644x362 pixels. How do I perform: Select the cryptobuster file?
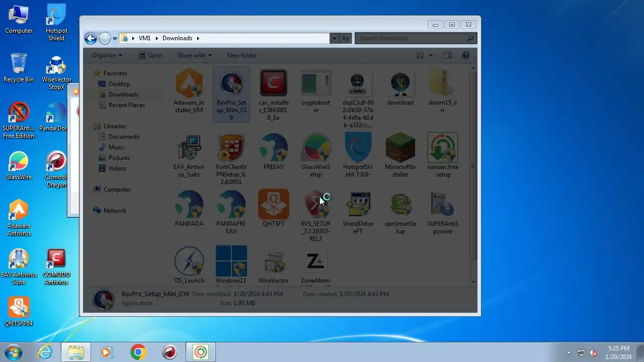[x=315, y=92]
